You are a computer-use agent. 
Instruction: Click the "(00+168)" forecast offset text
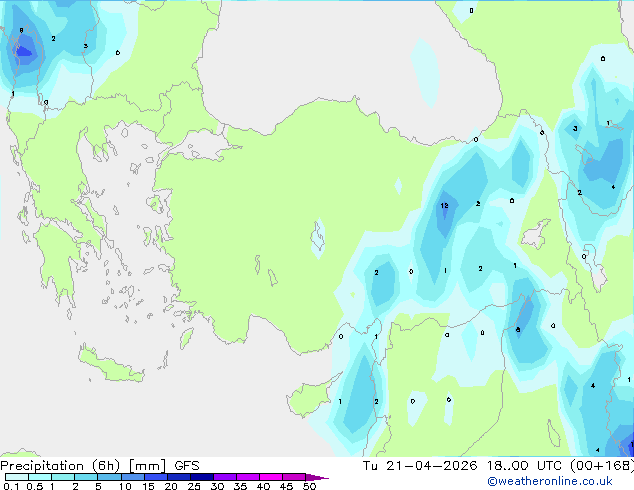(602, 466)
